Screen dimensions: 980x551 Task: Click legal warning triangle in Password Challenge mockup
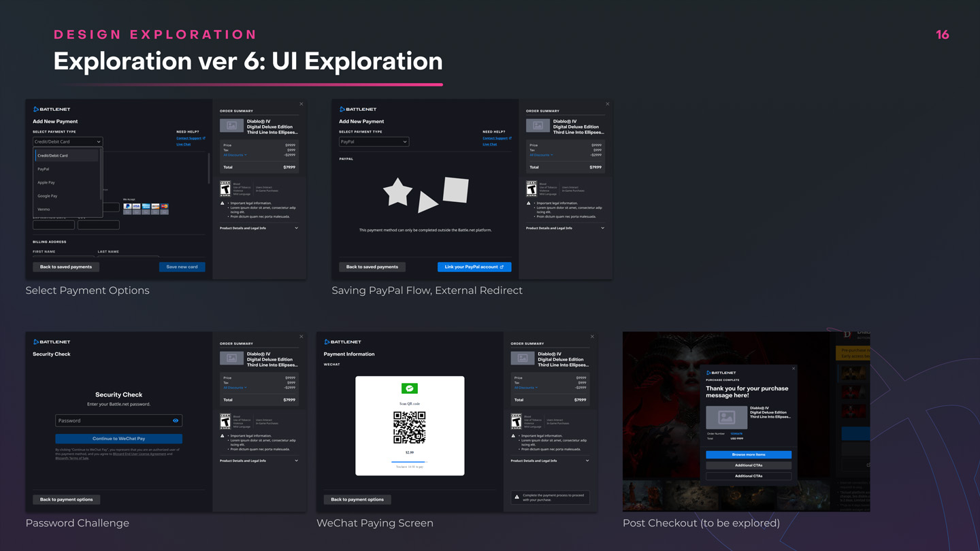(x=223, y=435)
